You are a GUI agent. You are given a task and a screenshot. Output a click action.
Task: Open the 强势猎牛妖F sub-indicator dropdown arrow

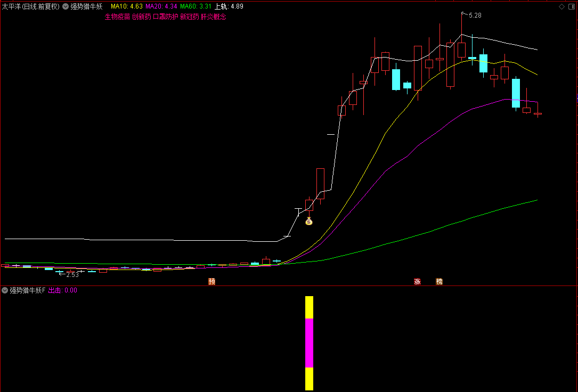pyautogui.click(x=5, y=290)
